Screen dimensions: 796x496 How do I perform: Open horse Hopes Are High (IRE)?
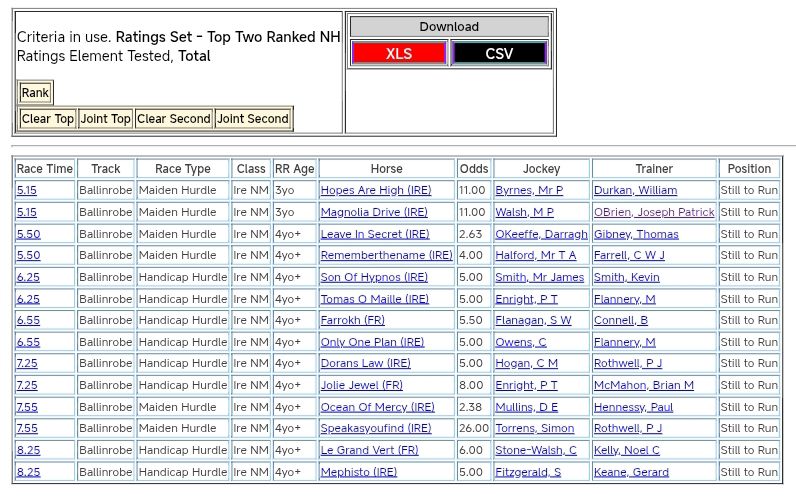pos(377,190)
